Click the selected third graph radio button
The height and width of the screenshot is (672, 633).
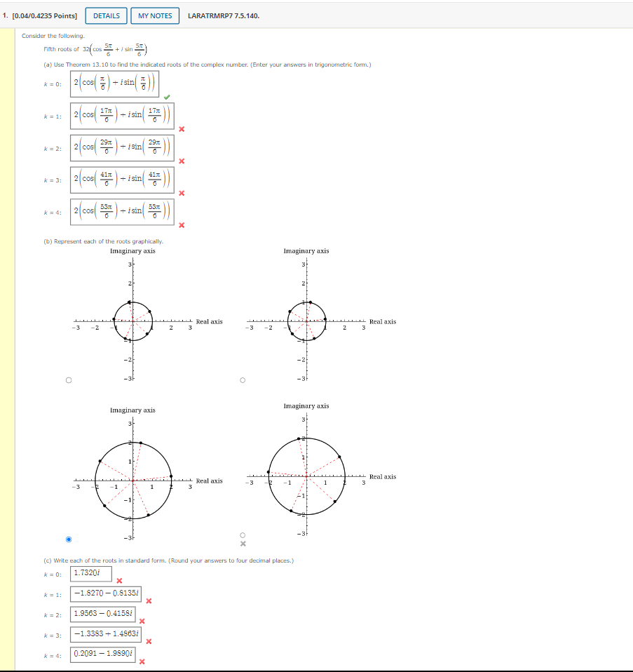click(x=68, y=539)
